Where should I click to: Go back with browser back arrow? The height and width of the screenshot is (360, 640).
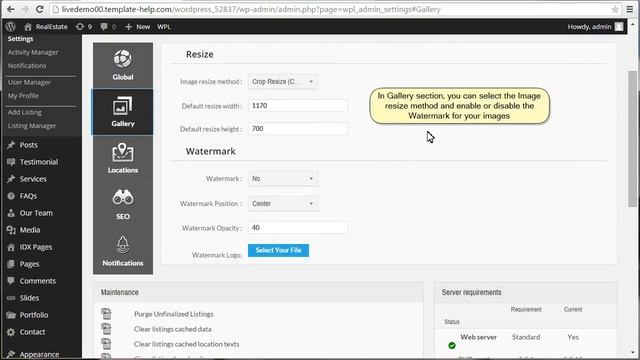pos(11,9)
